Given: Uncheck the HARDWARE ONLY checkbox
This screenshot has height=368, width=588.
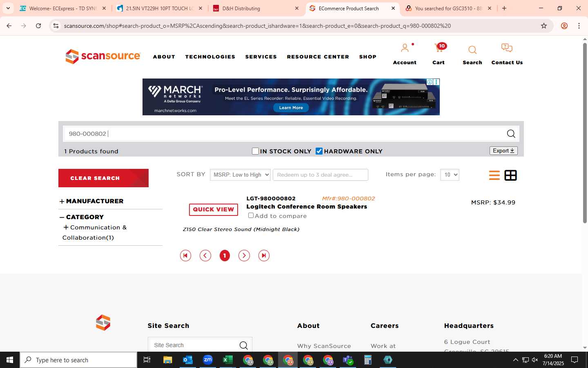Looking at the screenshot, I should tap(319, 151).
